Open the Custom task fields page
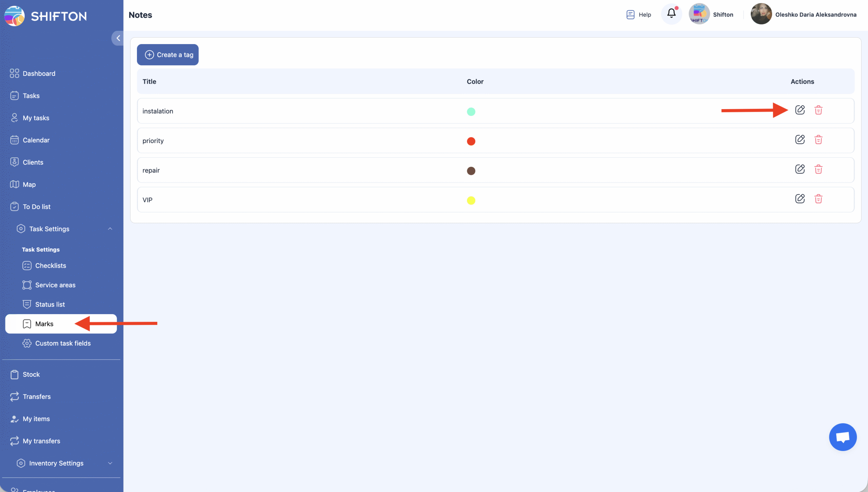The height and width of the screenshot is (492, 868). point(63,343)
